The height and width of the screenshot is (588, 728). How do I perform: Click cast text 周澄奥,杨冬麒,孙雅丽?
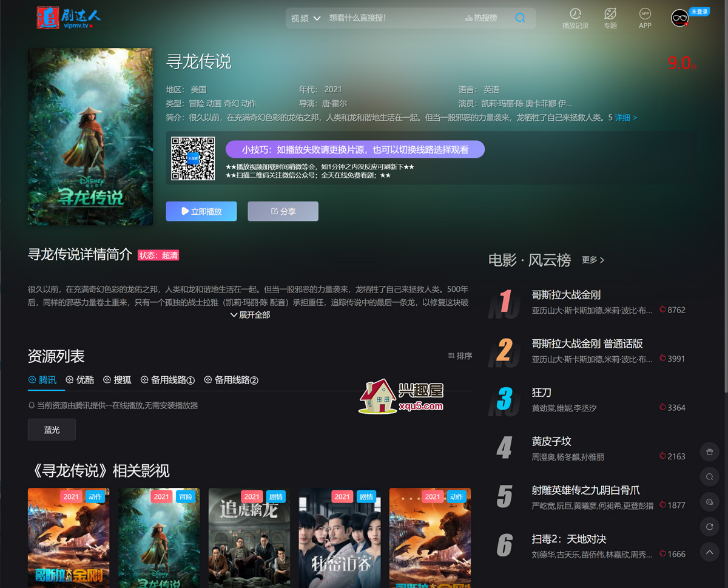(568, 457)
